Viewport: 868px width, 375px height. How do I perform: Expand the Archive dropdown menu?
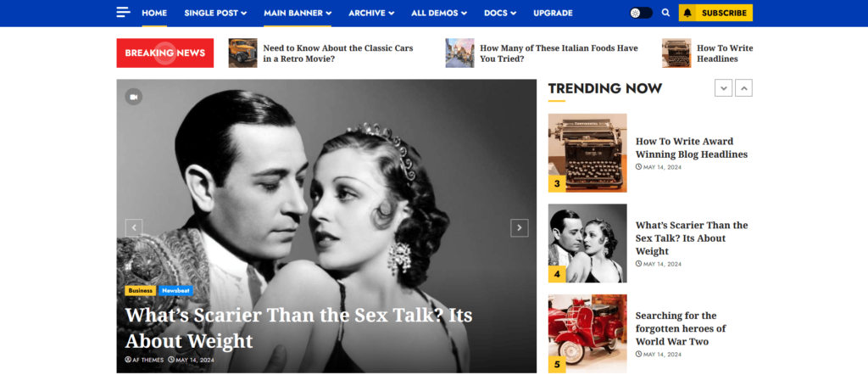371,13
